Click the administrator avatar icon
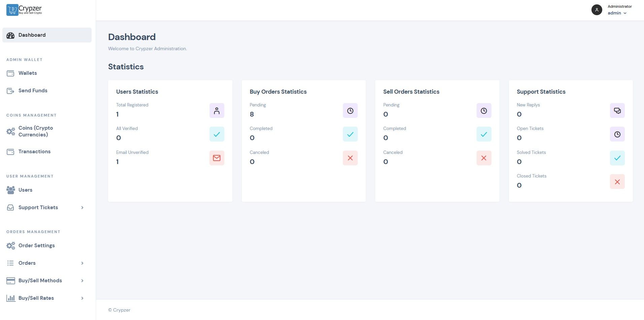 pos(597,10)
